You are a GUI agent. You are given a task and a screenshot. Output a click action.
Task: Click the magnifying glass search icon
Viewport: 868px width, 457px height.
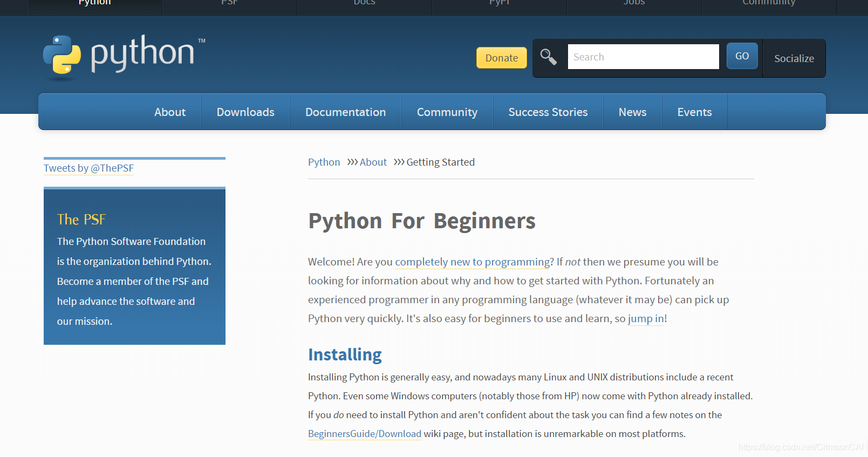coord(549,57)
